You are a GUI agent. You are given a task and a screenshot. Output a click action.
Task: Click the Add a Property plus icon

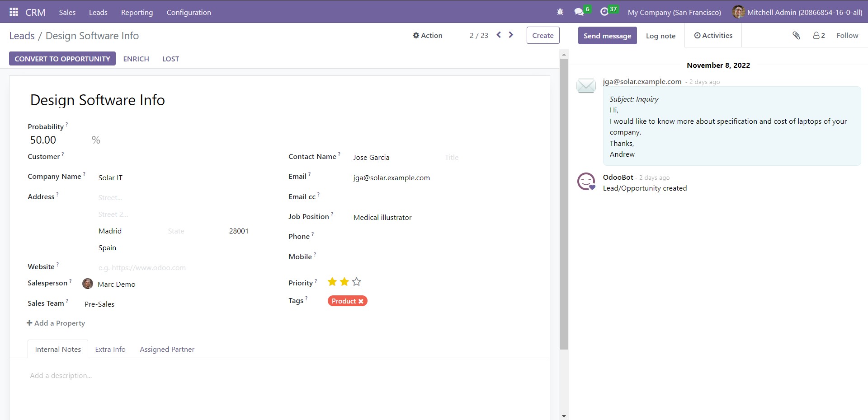(x=29, y=323)
